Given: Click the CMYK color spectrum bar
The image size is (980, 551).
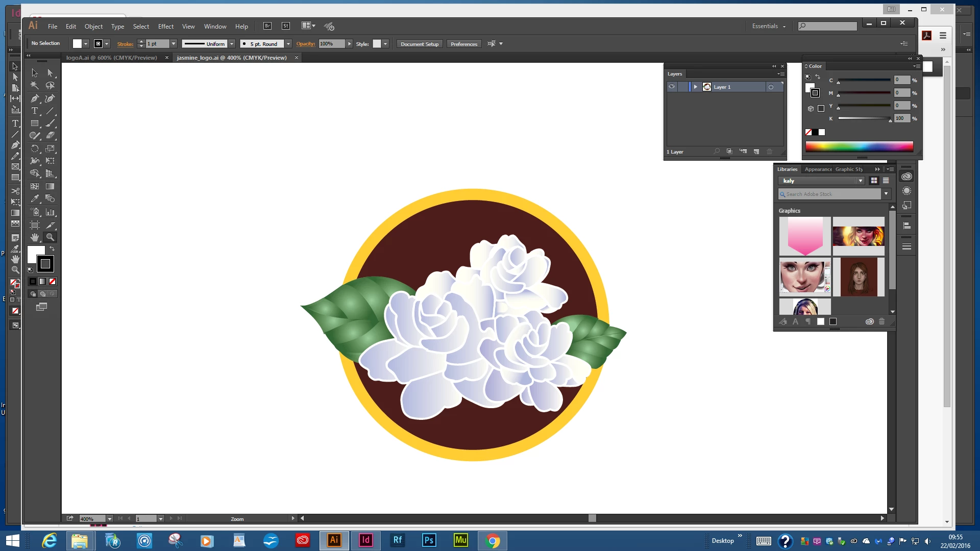Looking at the screenshot, I should tap(859, 147).
